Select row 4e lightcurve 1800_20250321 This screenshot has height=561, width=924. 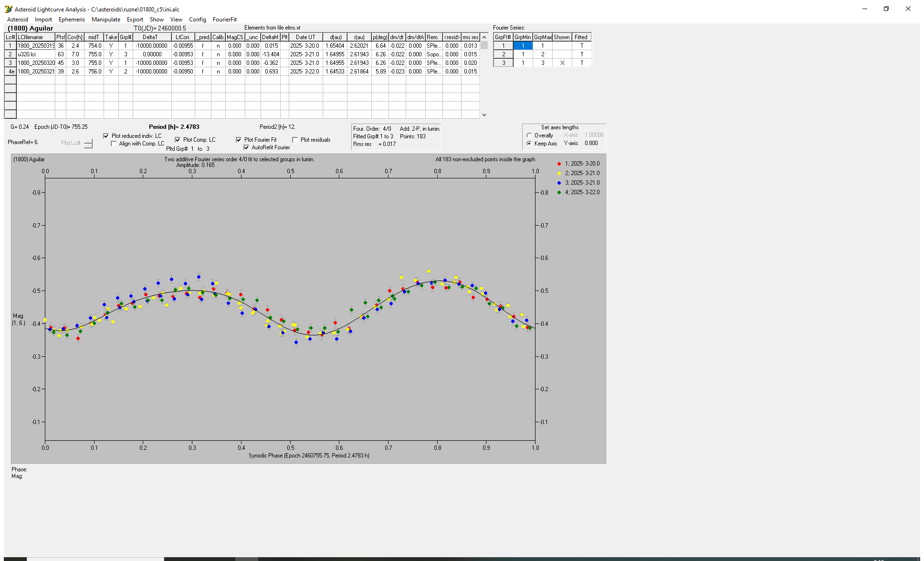36,72
